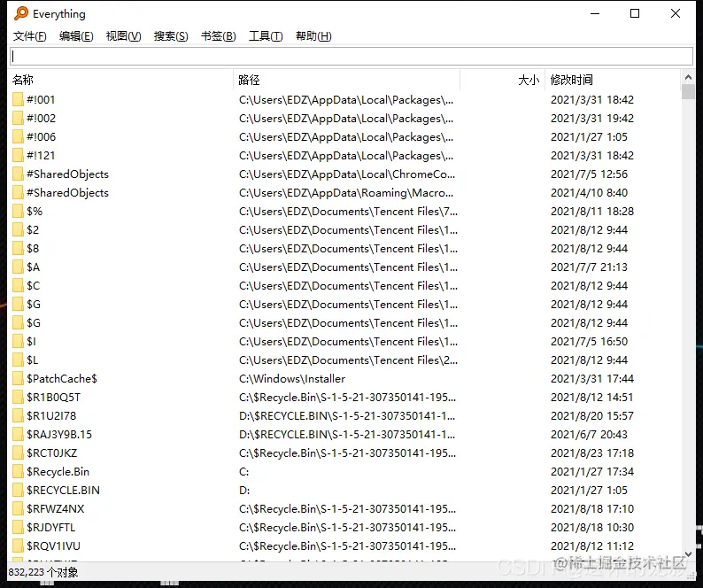Click date 2021/7/5 12:56
Image resolution: width=703 pixels, height=588 pixels.
point(589,174)
